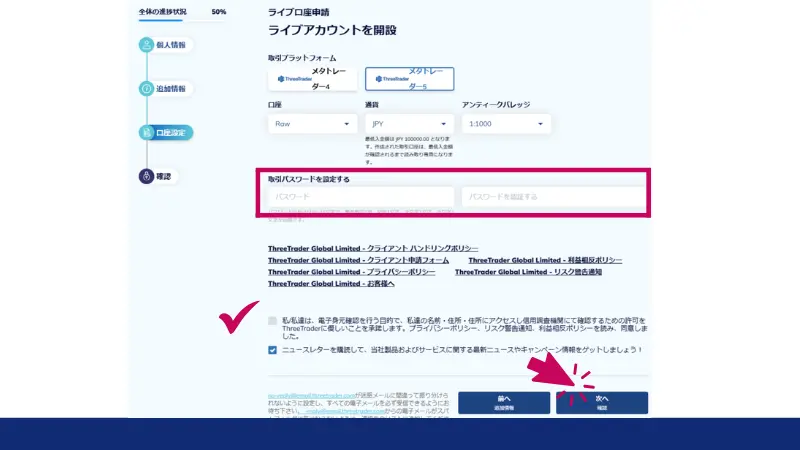Screen dimensions: 800x450
Task: Open the 口座 type dropdown showing Raw
Action: 312,124
